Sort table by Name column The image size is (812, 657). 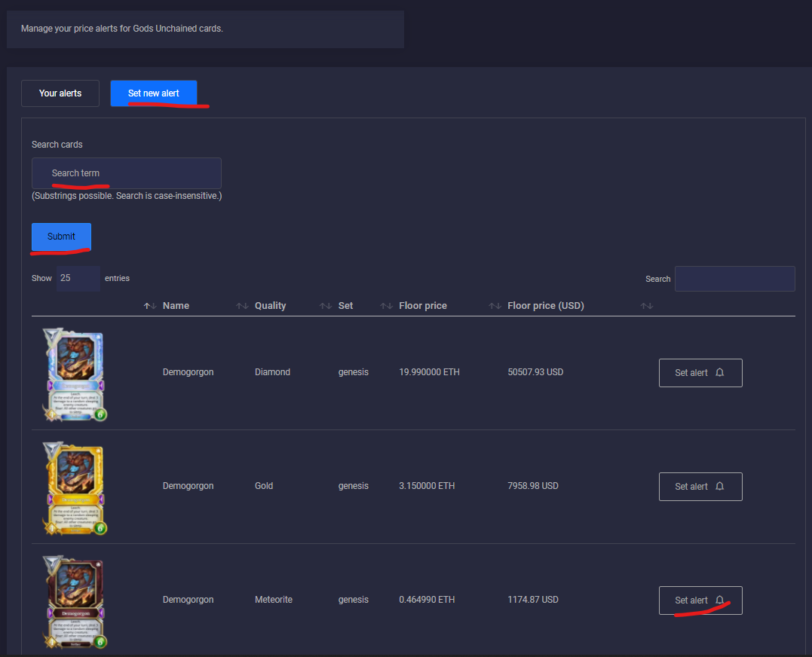tap(176, 306)
